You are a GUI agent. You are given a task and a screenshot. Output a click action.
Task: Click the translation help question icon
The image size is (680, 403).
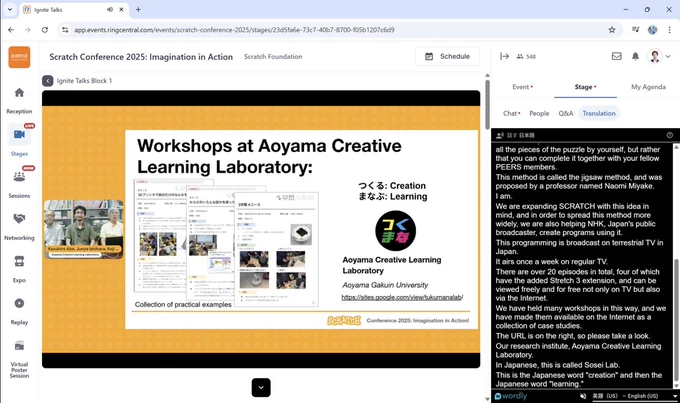pyautogui.click(x=670, y=135)
